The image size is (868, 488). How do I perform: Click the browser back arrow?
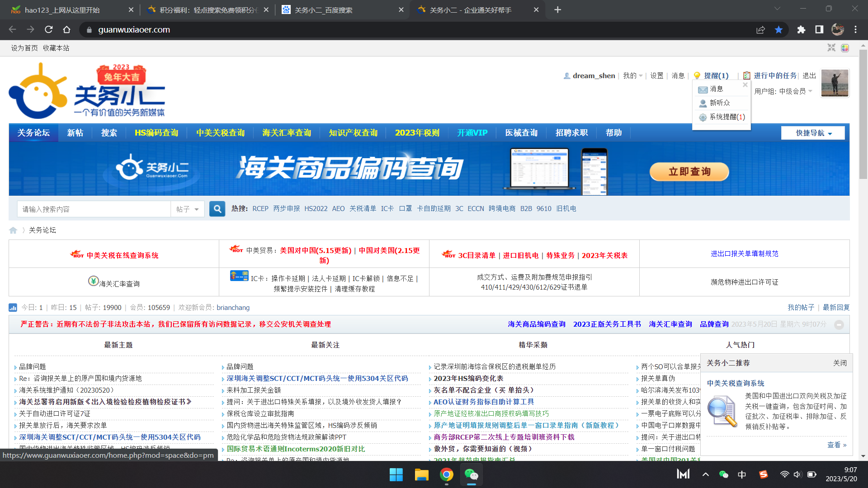(x=12, y=29)
